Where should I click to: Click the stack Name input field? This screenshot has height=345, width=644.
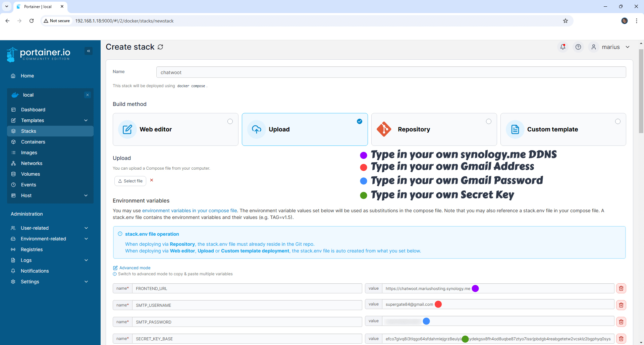click(391, 72)
